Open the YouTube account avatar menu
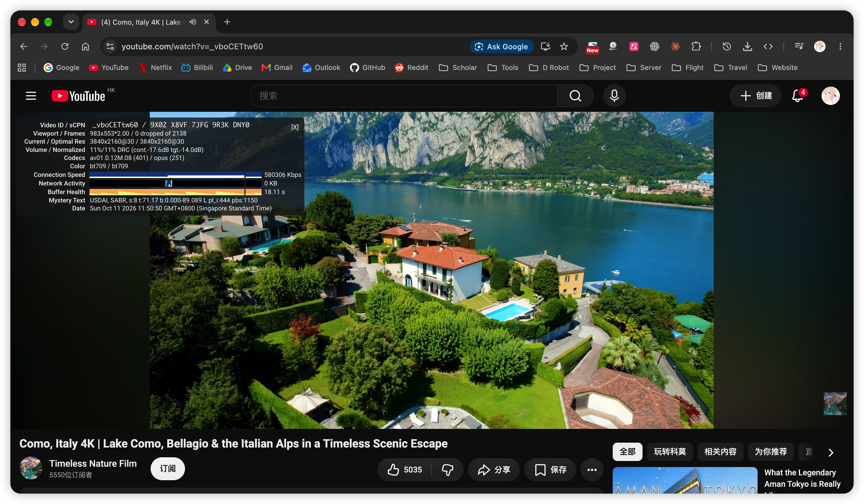 830,95
